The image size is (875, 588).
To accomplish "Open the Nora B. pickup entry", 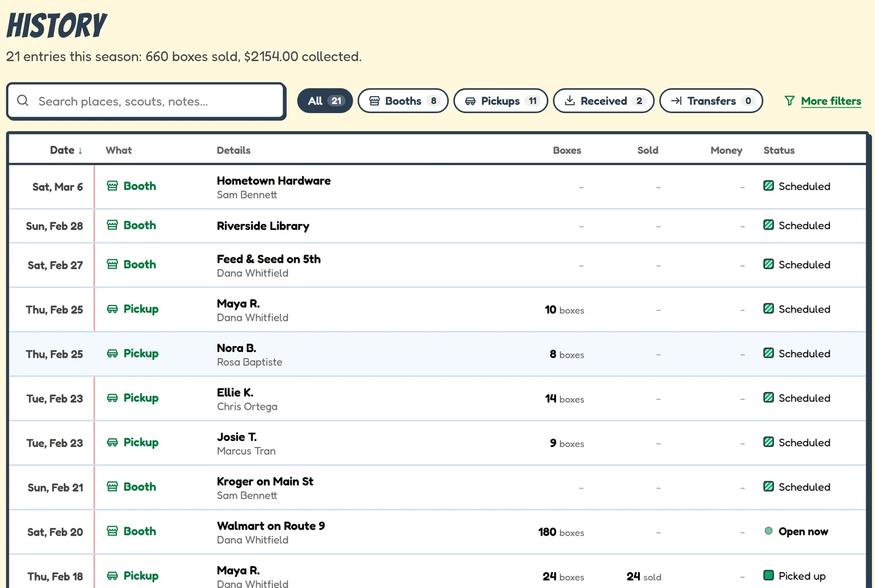I will coord(437,354).
